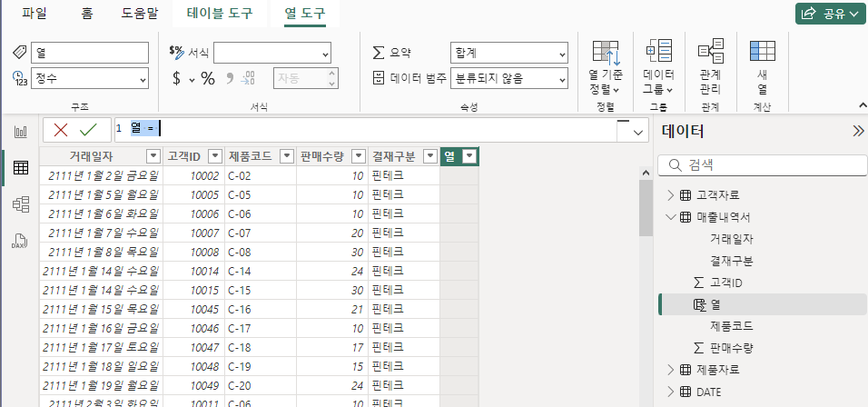The height and width of the screenshot is (407, 868).
Task: Select the cell with 고객ID 10005
Action: click(193, 195)
